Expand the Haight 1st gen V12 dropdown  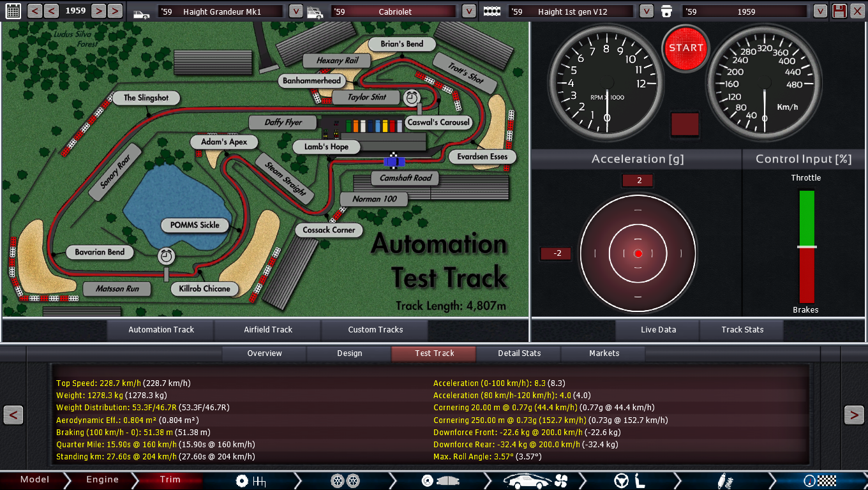tap(646, 11)
